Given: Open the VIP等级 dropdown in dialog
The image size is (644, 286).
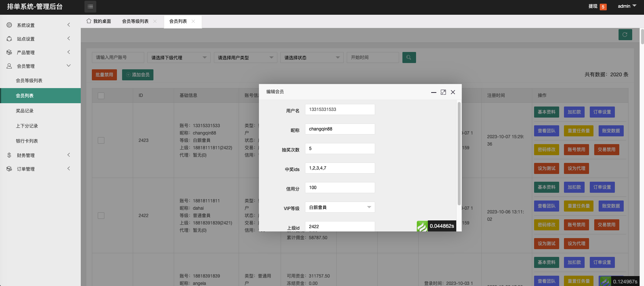Looking at the screenshot, I should pos(340,207).
